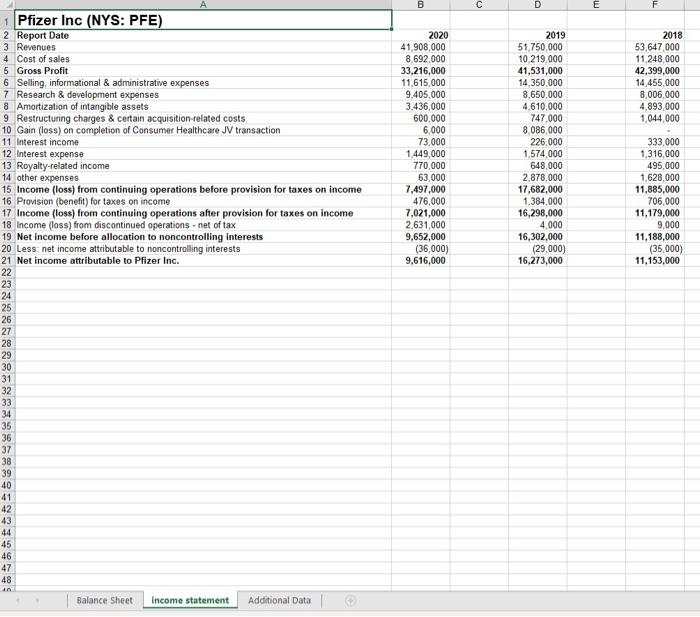This screenshot has height=617, width=700.
Task: Click Restructuring charges label cell
Action: [203, 118]
